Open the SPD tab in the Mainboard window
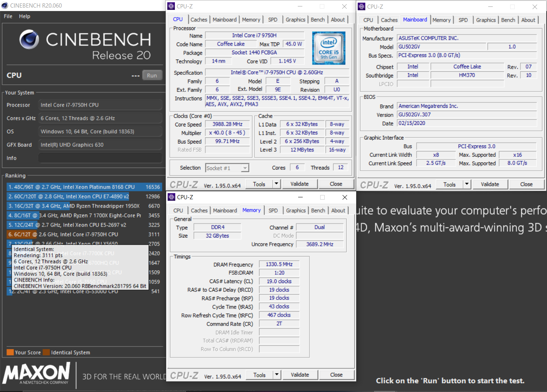The height and width of the screenshot is (392, 547). pos(463,20)
